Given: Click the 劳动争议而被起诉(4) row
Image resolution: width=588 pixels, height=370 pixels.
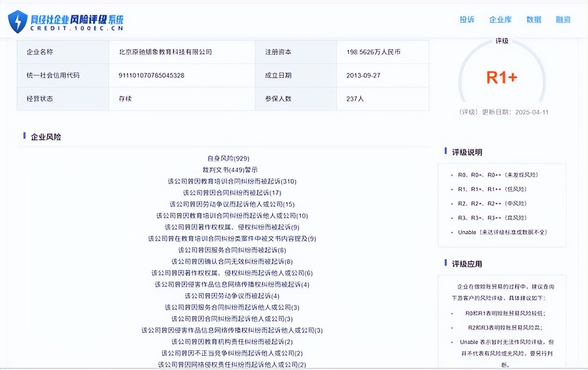Looking at the screenshot, I should (x=232, y=296).
